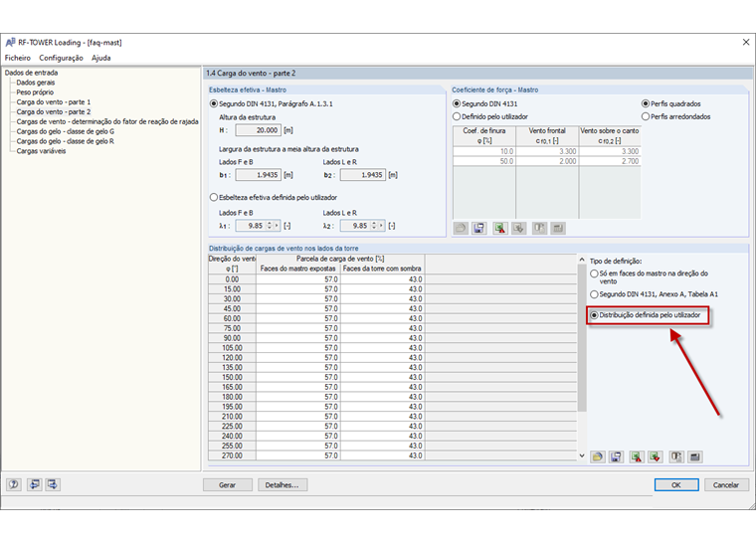Open the Ficheiro menu
The height and width of the screenshot is (543, 756).
pos(17,58)
